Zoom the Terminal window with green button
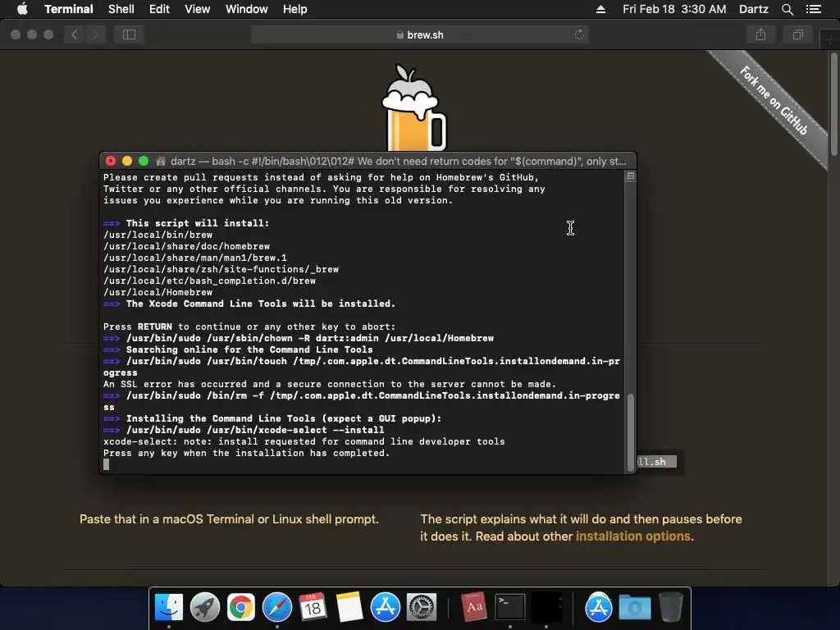Viewport: 840px width, 630px height. 144,161
